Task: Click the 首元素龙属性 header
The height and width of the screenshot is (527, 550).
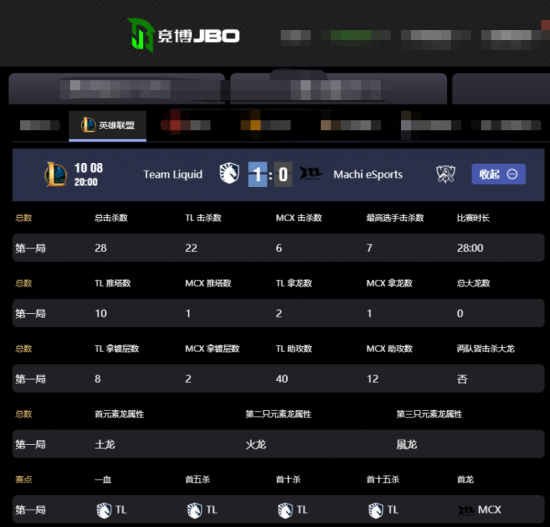Action: click(x=119, y=414)
